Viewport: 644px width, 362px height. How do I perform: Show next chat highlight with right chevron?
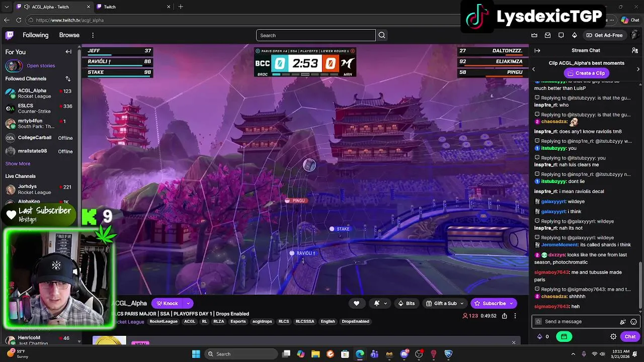[638, 69]
